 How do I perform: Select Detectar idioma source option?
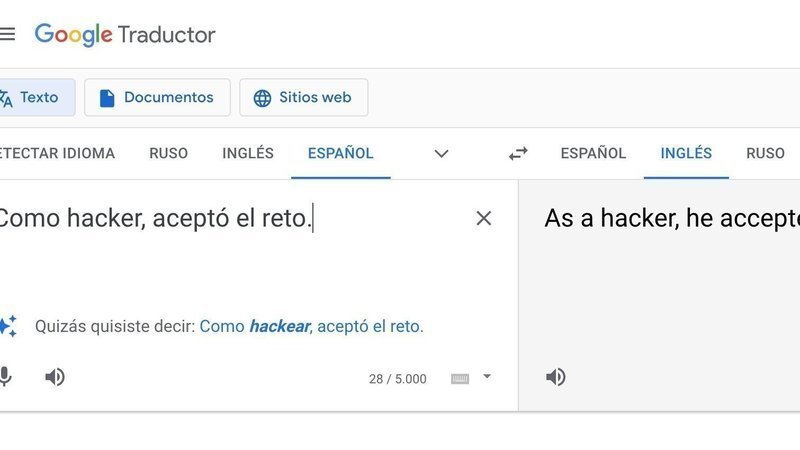(57, 153)
